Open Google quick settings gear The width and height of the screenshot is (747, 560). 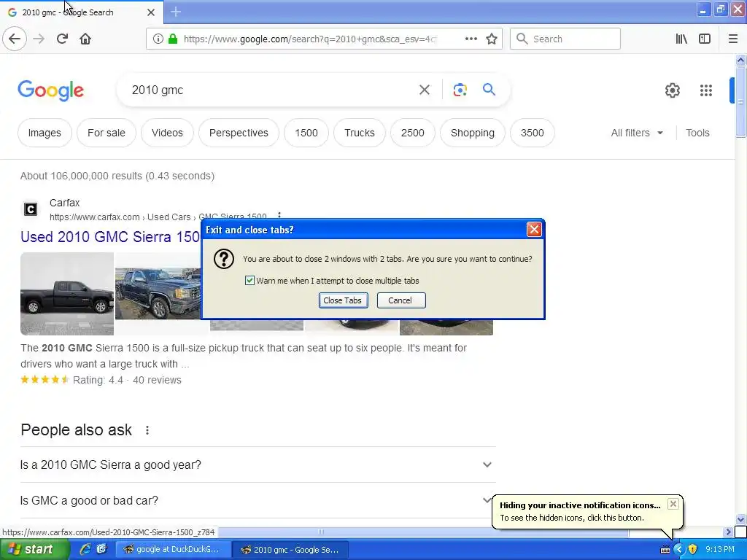coord(672,90)
